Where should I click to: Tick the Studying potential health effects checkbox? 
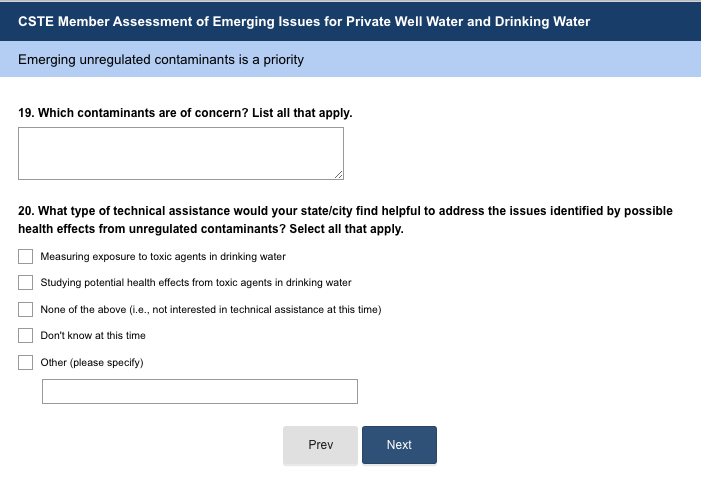click(26, 283)
